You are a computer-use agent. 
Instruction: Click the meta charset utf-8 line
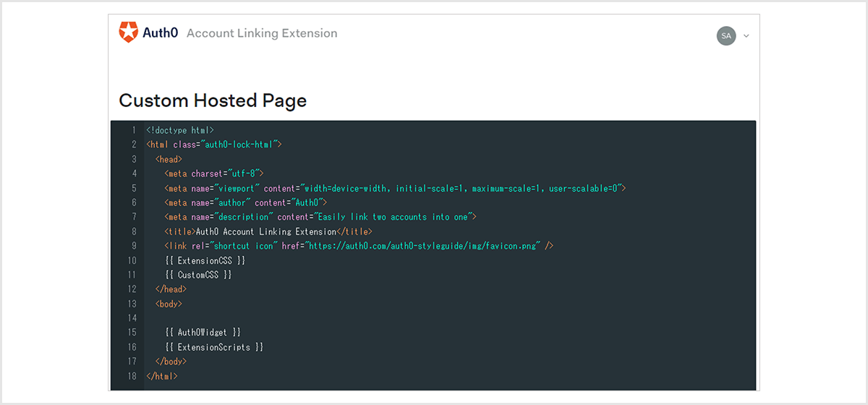coord(214,174)
